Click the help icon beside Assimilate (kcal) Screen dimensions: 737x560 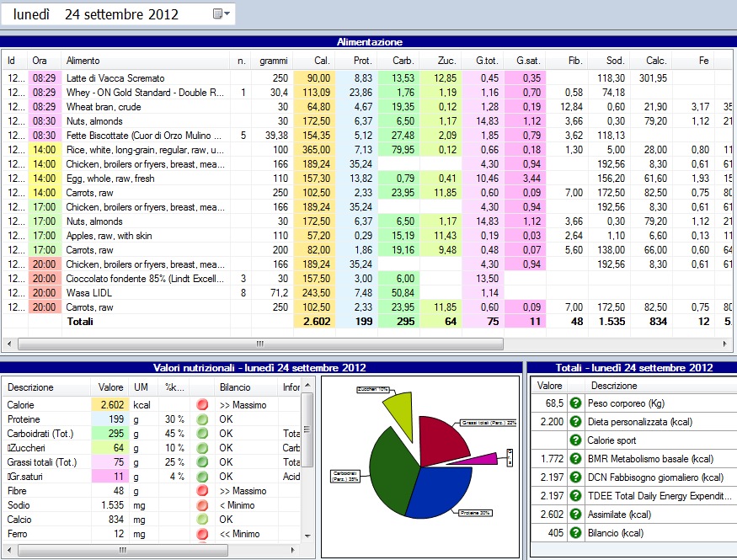576,515
